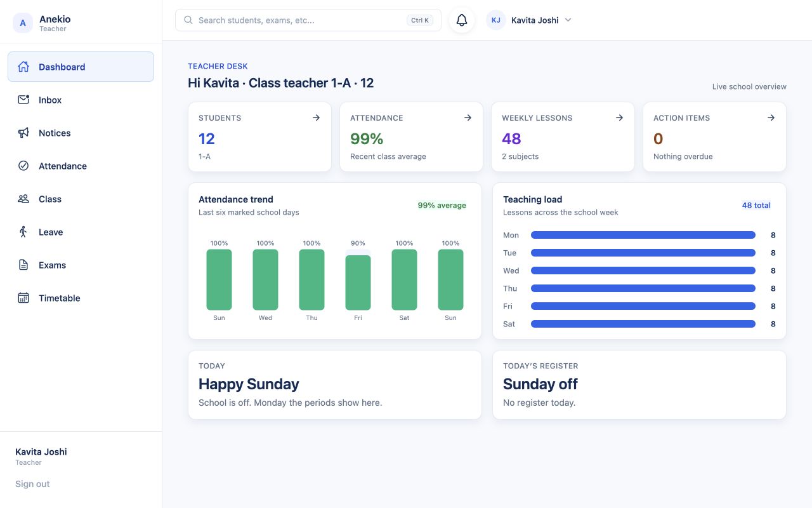Click the Anekio logo avatar
The image size is (812, 508).
(23, 23)
